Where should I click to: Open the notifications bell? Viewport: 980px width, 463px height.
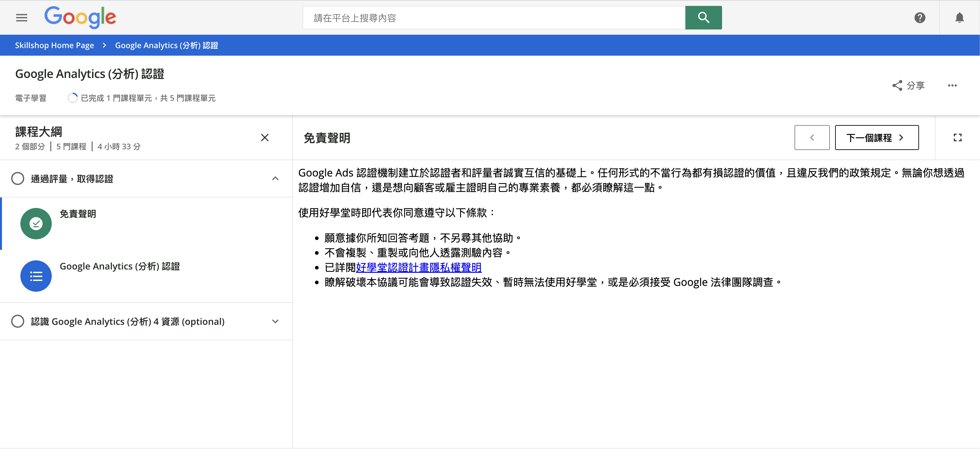point(959,17)
